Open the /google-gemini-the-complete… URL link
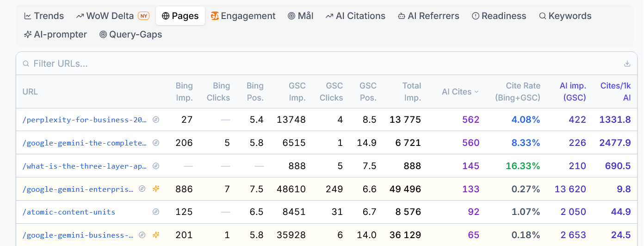 (x=85, y=143)
